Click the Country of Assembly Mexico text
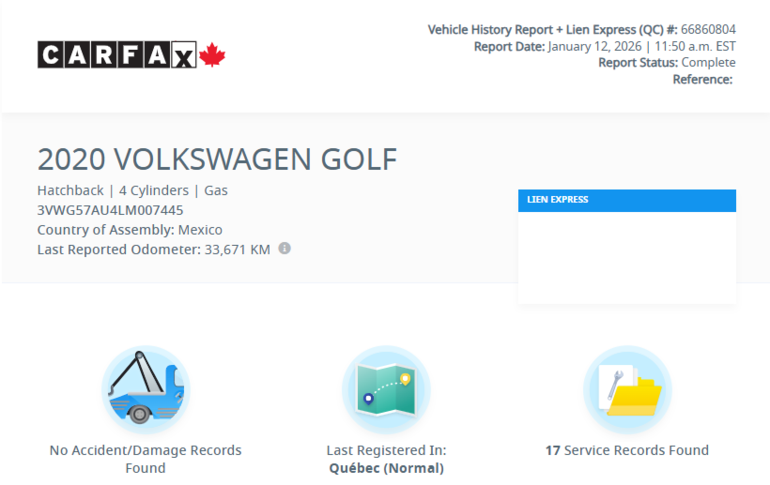770x485 pixels. pos(130,230)
